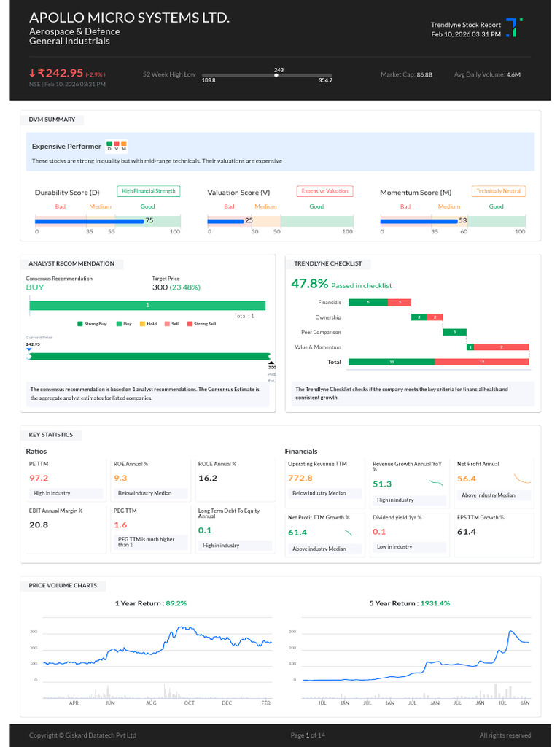Click the Total red bar segment 12
The image size is (560, 747).
(482, 362)
